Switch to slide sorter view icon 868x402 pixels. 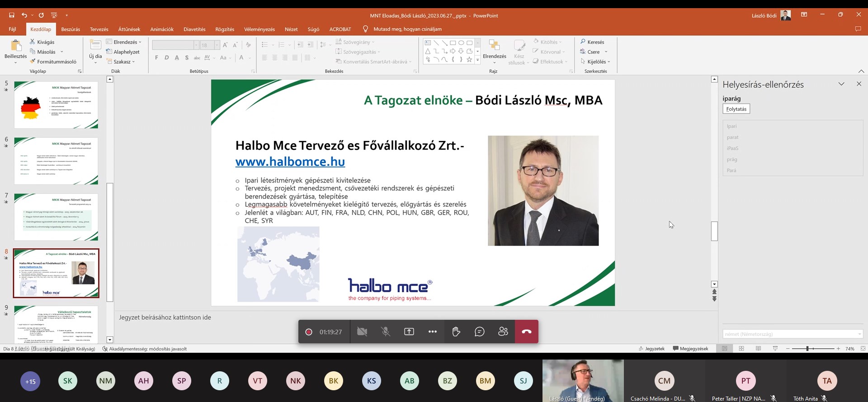tap(741, 349)
